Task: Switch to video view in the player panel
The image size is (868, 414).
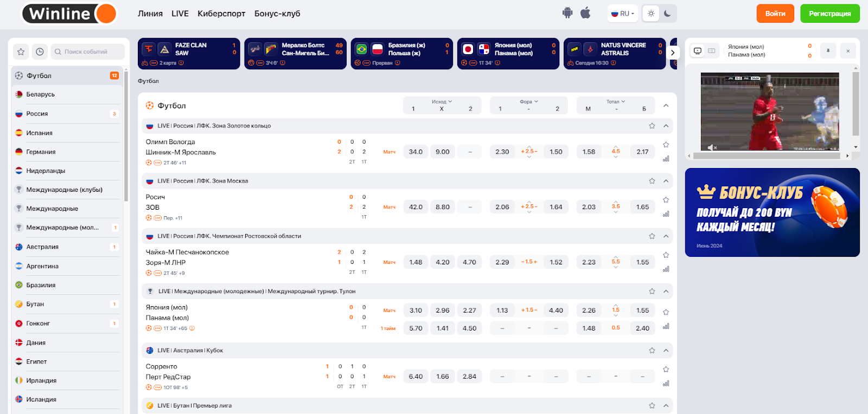Action: click(x=698, y=51)
